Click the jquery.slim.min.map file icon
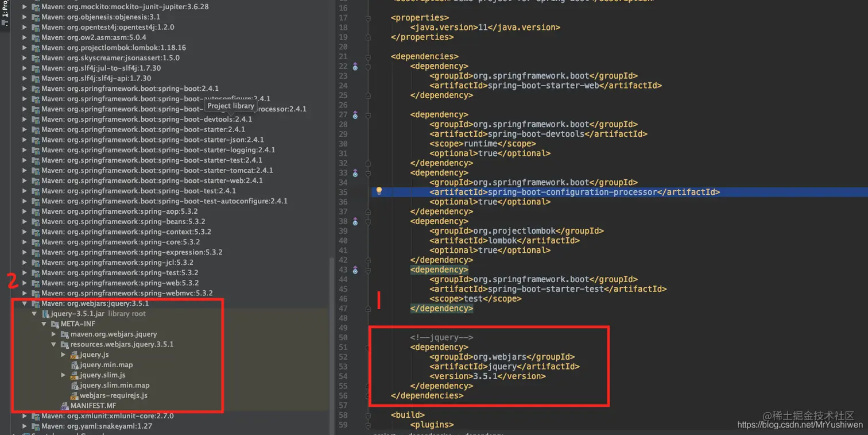The width and height of the screenshot is (868, 435). pyautogui.click(x=75, y=386)
